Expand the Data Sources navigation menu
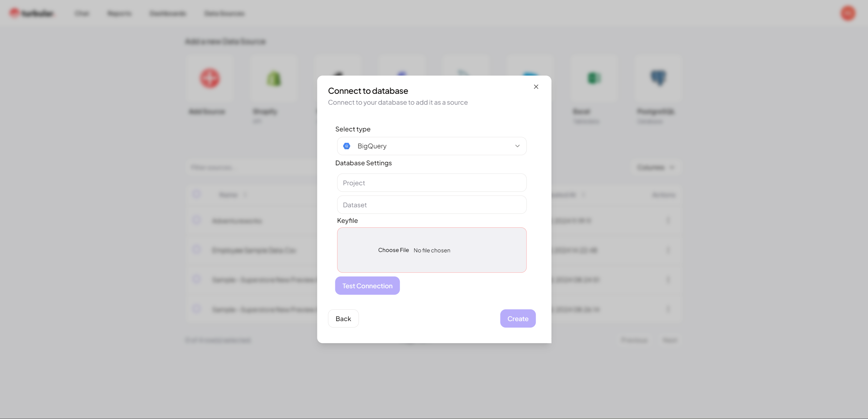Image resolution: width=868 pixels, height=419 pixels. (x=224, y=13)
